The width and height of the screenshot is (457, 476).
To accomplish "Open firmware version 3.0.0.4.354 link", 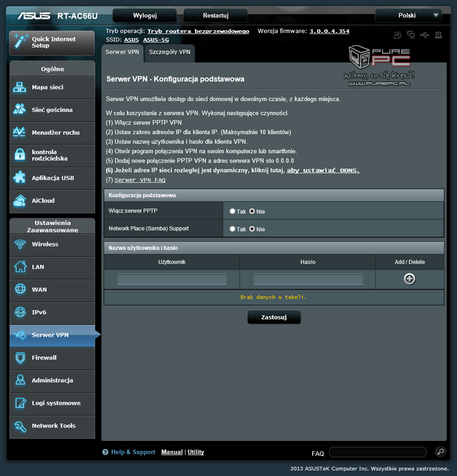I will tap(329, 31).
